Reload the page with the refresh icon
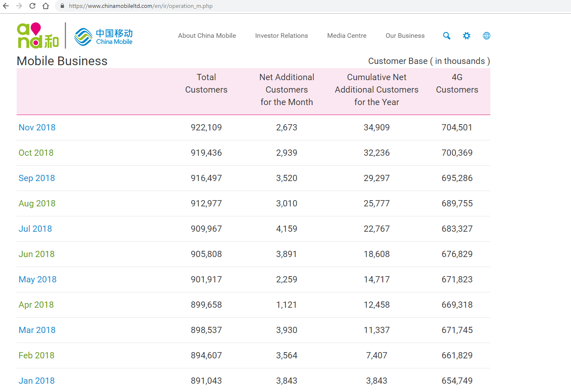The image size is (571, 392). 32,6
